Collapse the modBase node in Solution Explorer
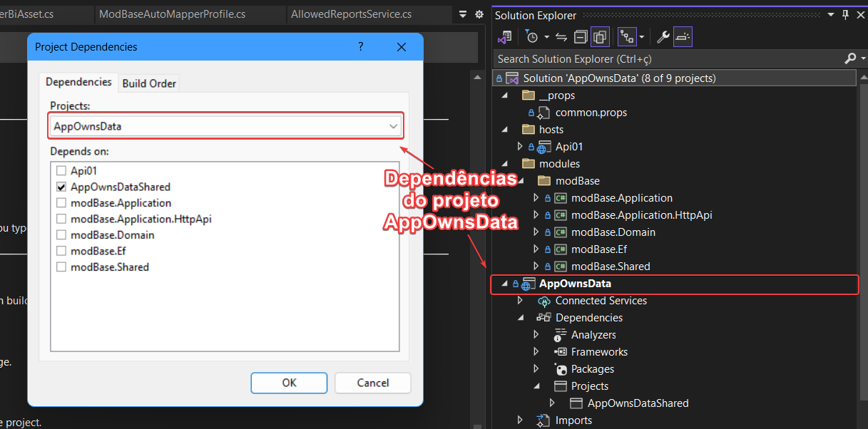The height and width of the screenshot is (429, 868). click(520, 180)
